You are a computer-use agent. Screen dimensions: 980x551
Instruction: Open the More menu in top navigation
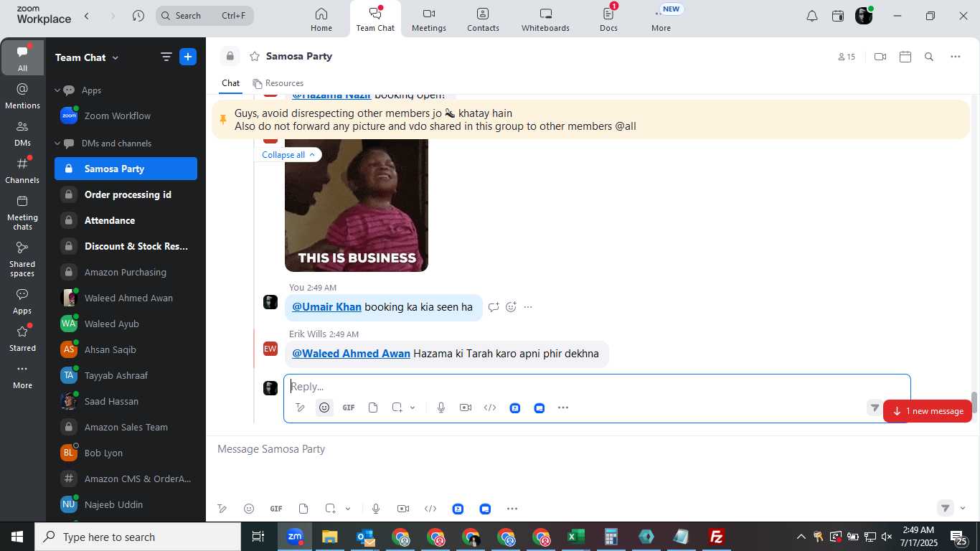[x=661, y=19]
